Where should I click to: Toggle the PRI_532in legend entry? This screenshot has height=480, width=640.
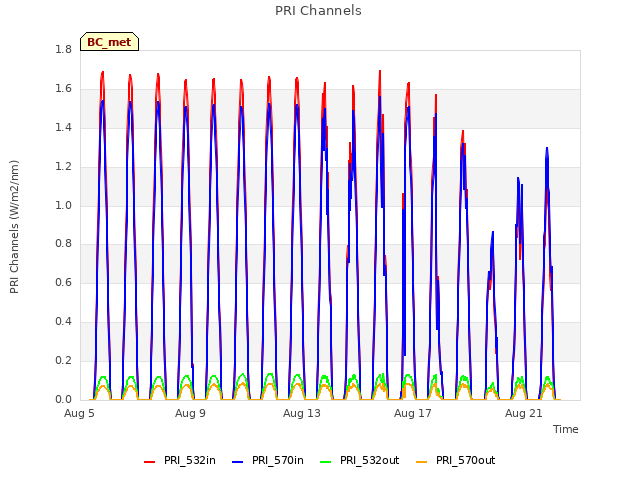(180, 461)
